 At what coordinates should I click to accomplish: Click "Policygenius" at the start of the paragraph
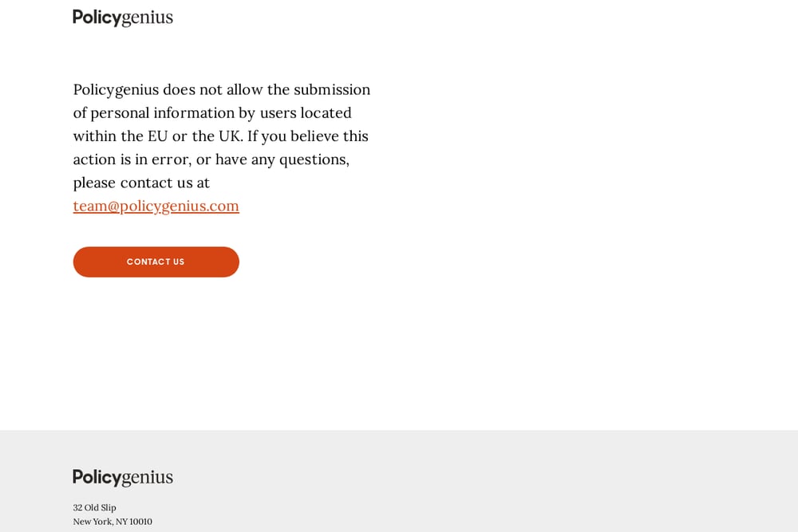click(116, 90)
